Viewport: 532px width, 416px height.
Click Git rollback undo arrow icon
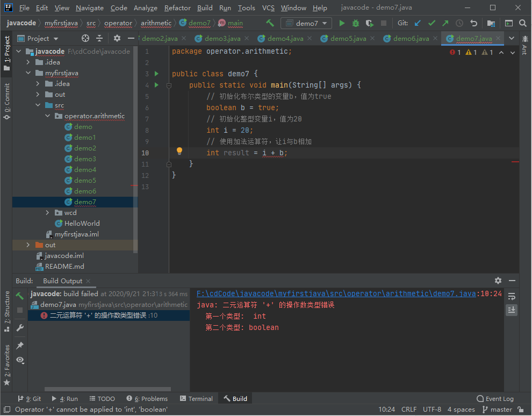[473, 23]
